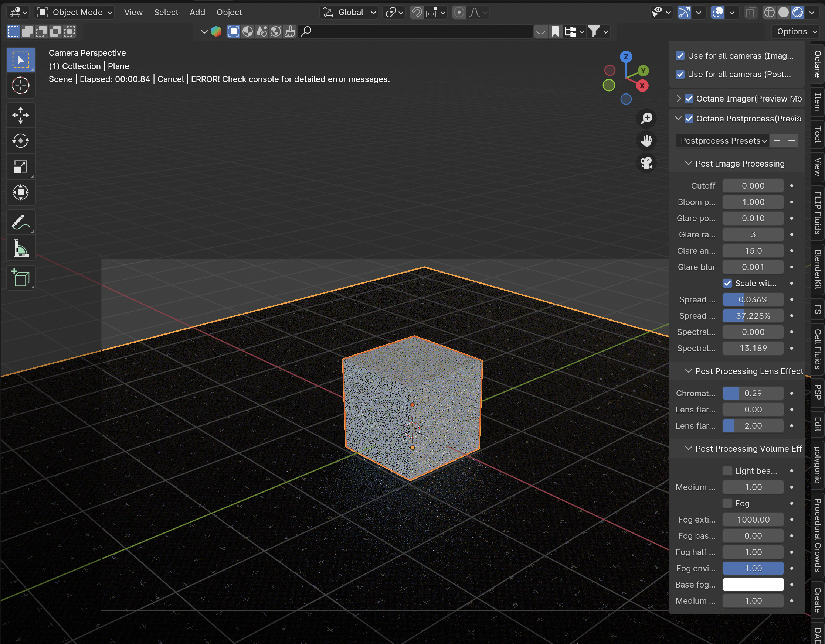Uncheck Octane Postprocess preview checkbox
Viewport: 825px width, 644px height.
click(689, 119)
